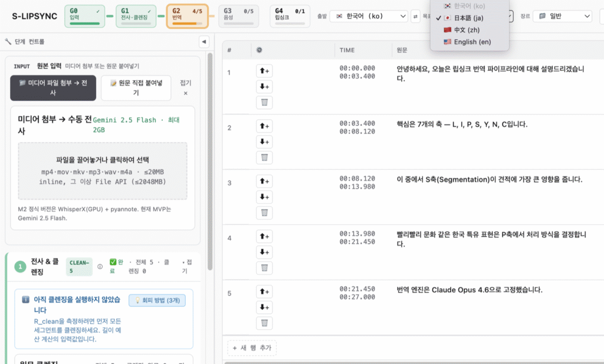This screenshot has height=364, width=604.
Task: Swap source and target languages
Action: pos(415,16)
